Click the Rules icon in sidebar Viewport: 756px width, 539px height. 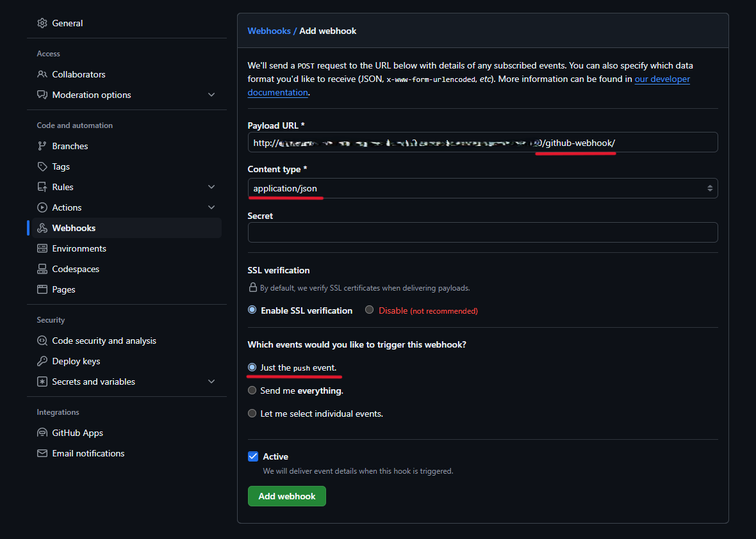pos(42,187)
